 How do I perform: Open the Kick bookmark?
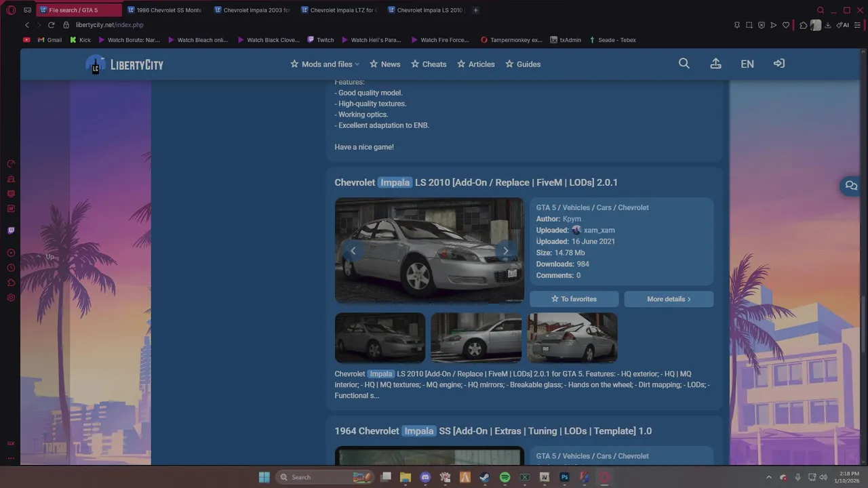coord(80,40)
